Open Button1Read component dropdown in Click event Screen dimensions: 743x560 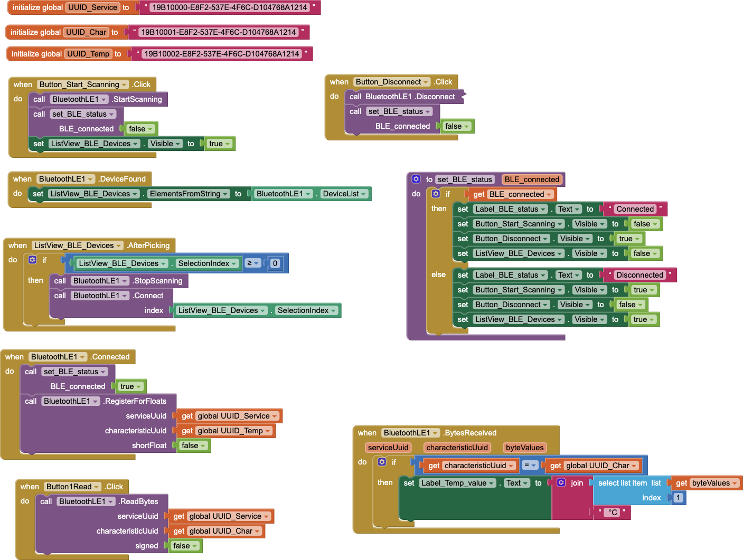tap(97, 487)
